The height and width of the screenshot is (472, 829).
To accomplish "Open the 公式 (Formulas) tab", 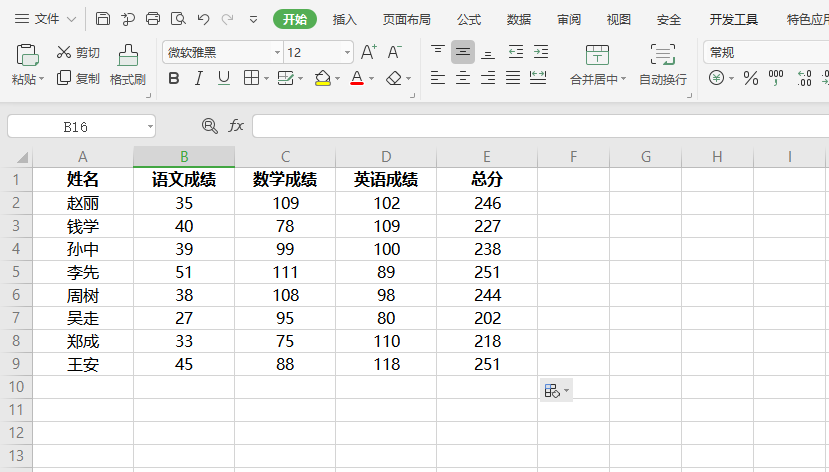I will pos(469,19).
